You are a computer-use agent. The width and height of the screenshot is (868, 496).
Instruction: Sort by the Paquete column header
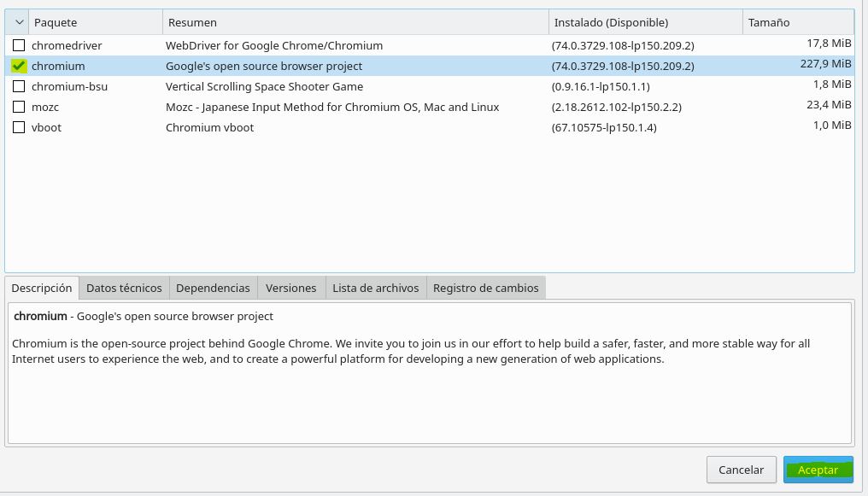point(95,22)
